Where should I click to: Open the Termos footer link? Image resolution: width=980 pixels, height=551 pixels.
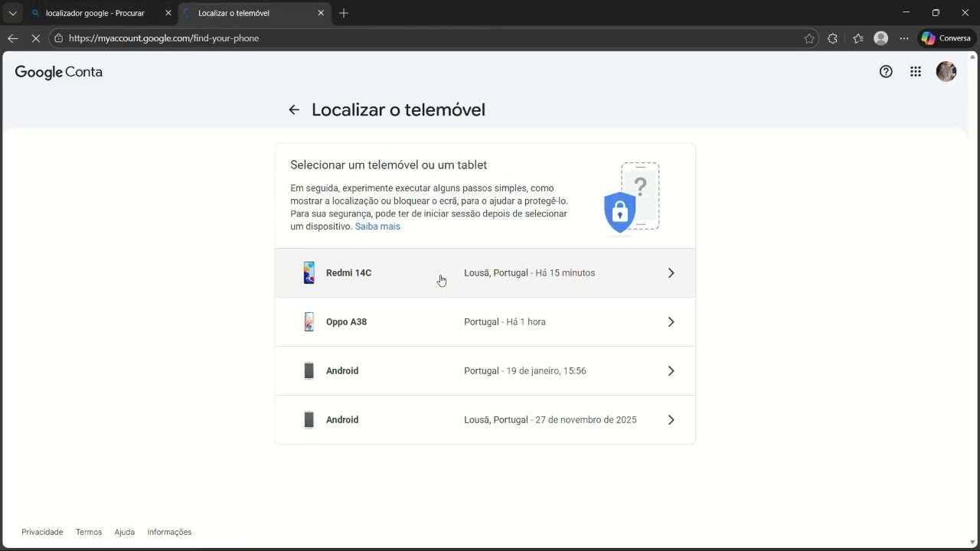(89, 532)
